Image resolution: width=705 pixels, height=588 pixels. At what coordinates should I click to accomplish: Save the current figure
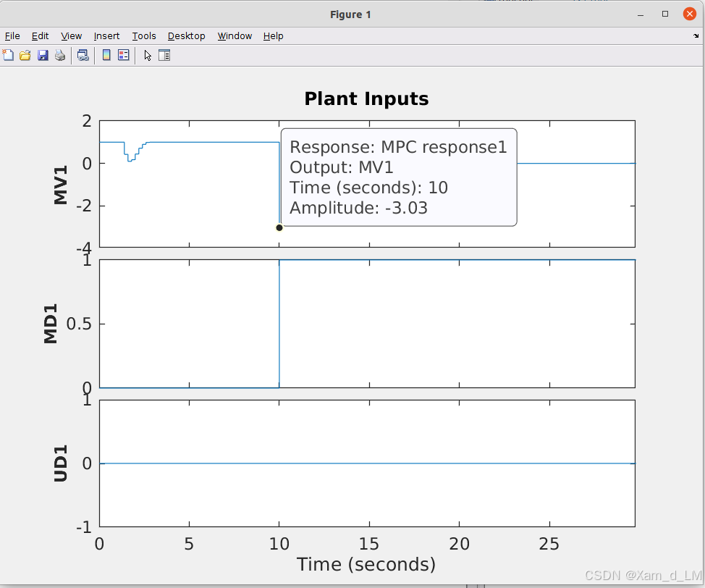tap(42, 55)
